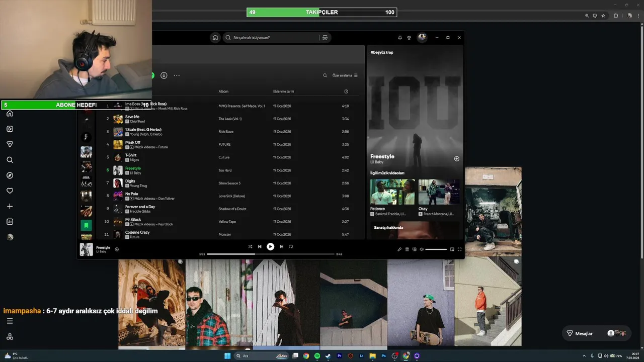The width and height of the screenshot is (644, 362).
Task: Open Premiere Pro from Windows taskbar
Action: (339, 356)
